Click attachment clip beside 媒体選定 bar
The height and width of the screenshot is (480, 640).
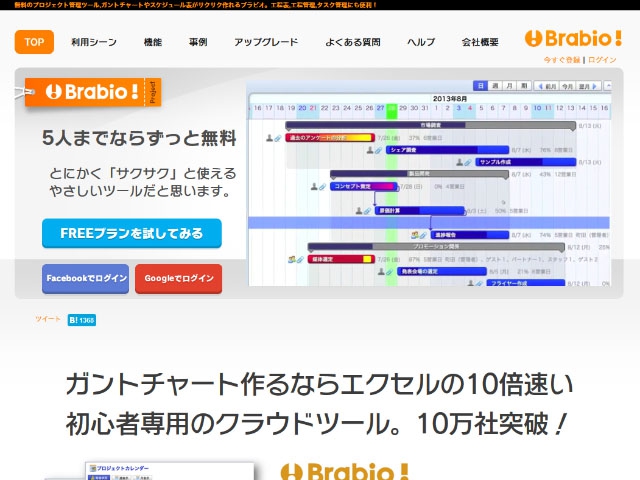[x=300, y=259]
